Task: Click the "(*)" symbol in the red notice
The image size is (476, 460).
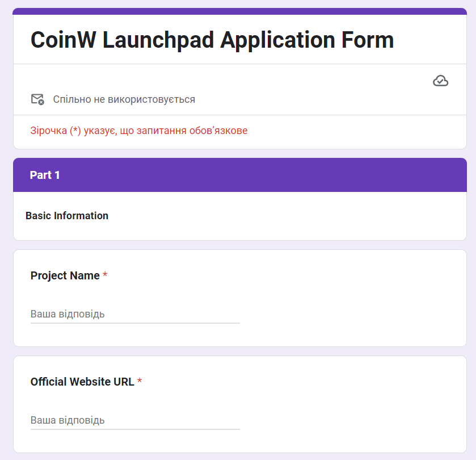Action: (75, 131)
